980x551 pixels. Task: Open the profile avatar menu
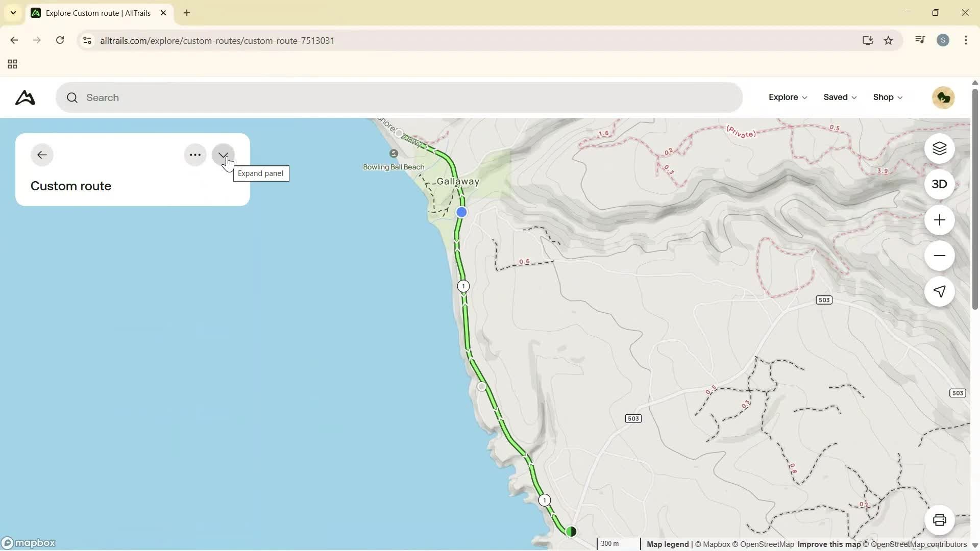coord(943,97)
